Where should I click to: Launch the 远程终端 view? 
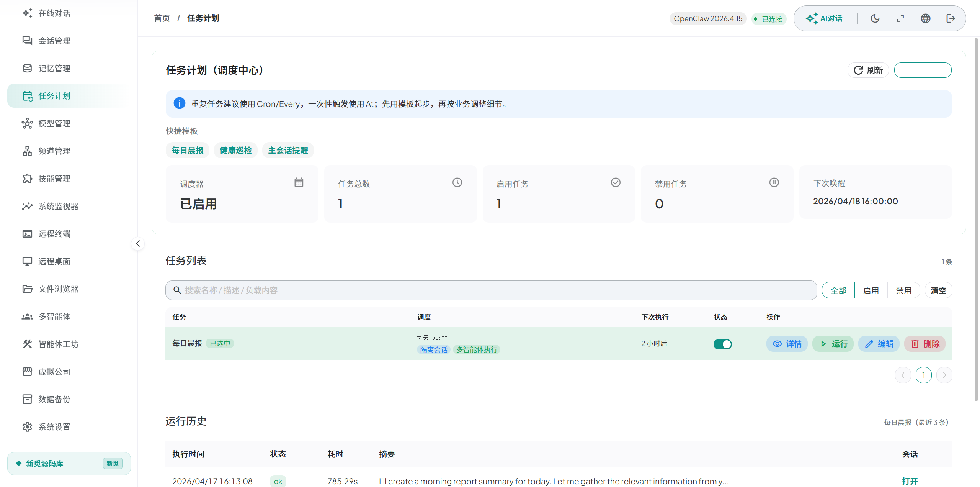pos(54,234)
